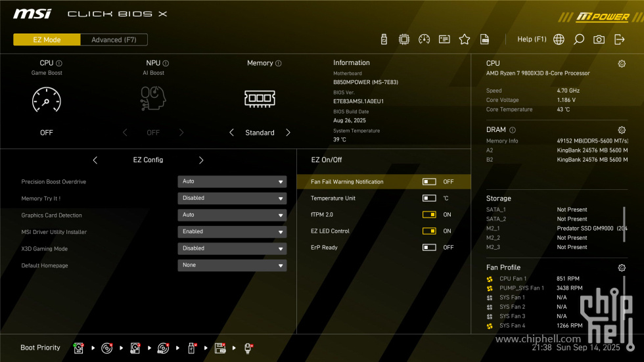Turn off the fTPM 2.0 switch
644x362 pixels.
[x=429, y=215]
